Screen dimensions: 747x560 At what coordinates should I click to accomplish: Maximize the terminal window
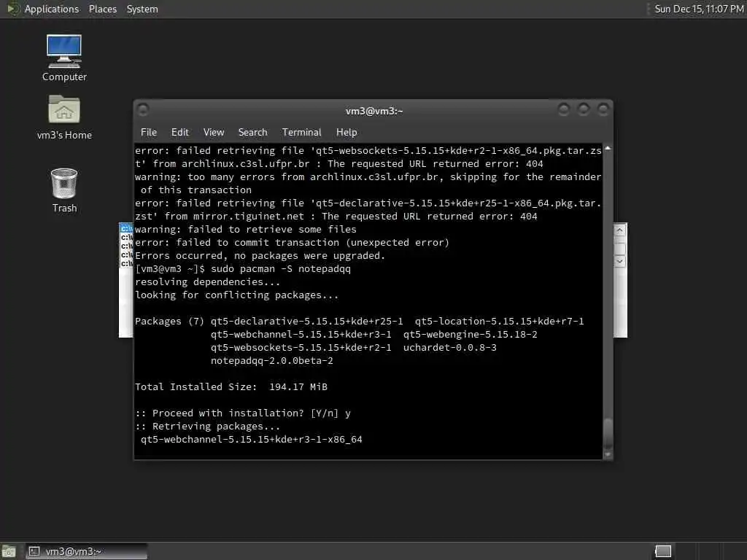tap(583, 110)
